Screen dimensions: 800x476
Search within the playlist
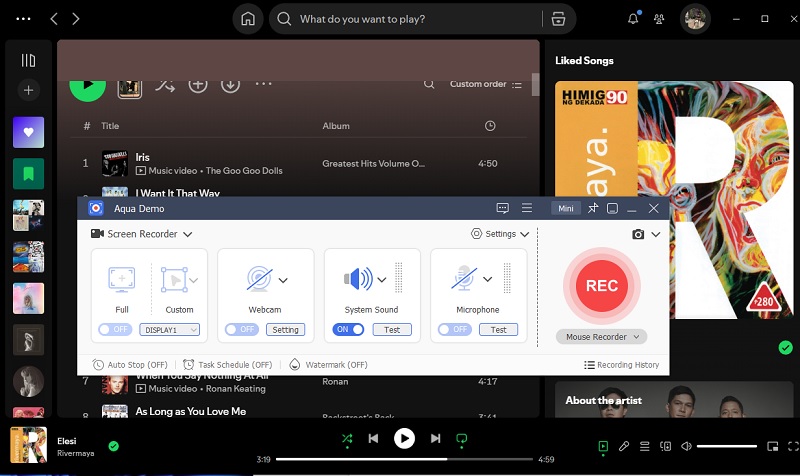429,84
